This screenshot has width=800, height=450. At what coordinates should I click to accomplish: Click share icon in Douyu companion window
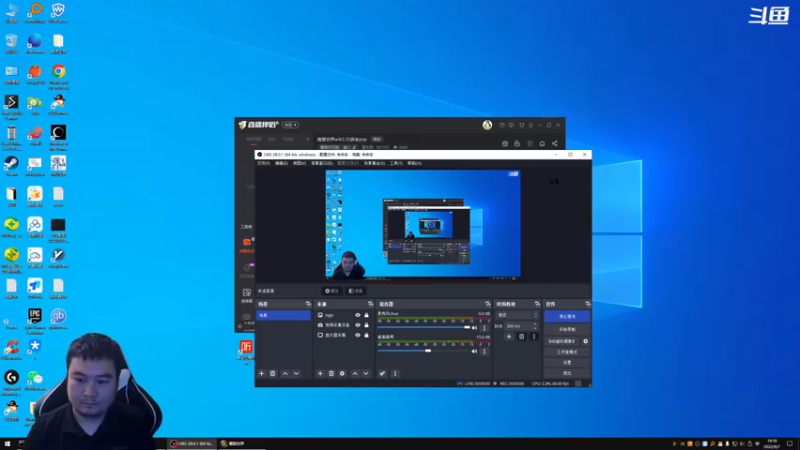[x=555, y=144]
